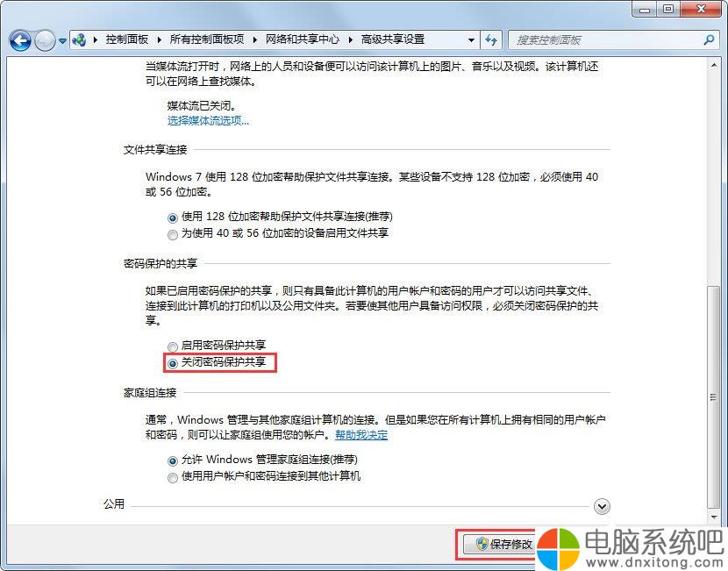Screen dimensions: 728x571
Task: Click the scrollbar down arrow
Action: coord(714,517)
